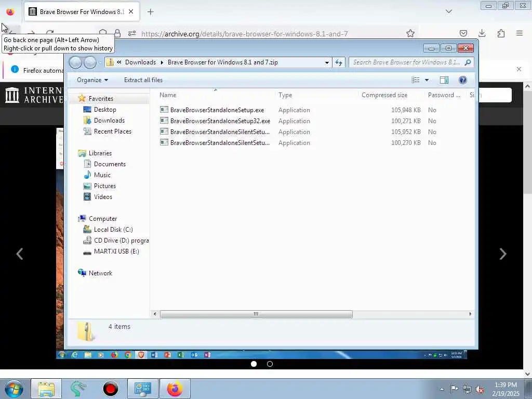Sort by the Type column header
This screenshot has width=532, height=399.
coord(285,95)
